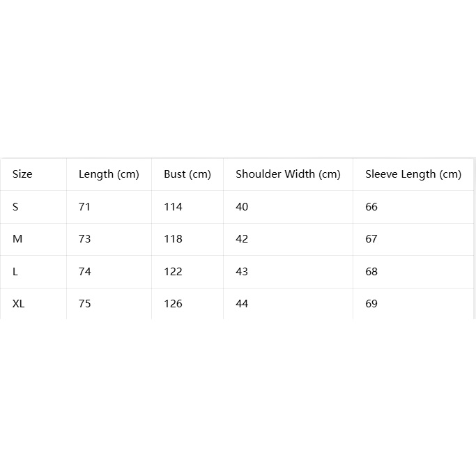The height and width of the screenshot is (476, 476).
Task: Click length value 75 in XL row
Action: [85, 304]
